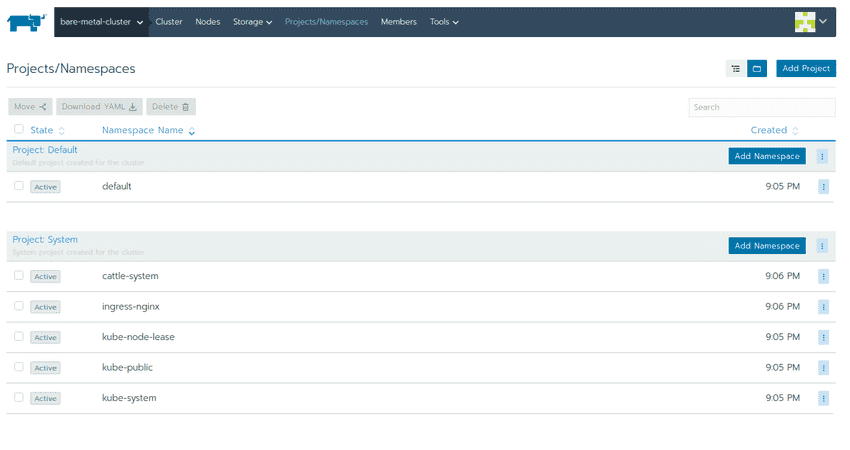
Task: Click Add Namespace in Project: System
Action: [x=767, y=246]
